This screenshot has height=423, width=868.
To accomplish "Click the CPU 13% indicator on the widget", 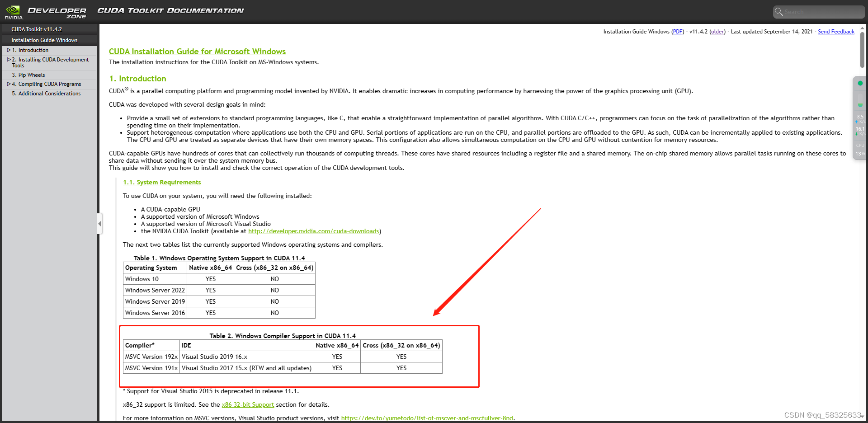I will (860, 150).
